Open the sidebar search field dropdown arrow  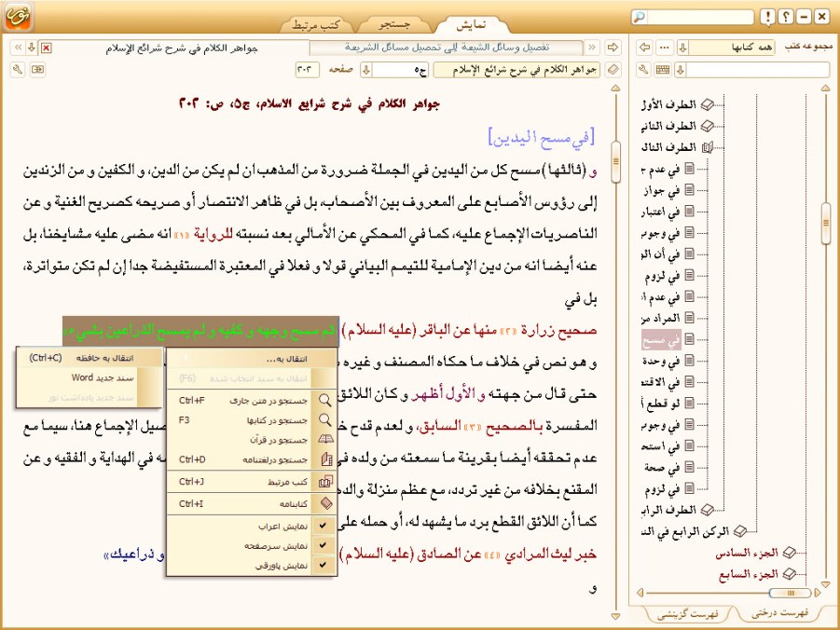681,70
